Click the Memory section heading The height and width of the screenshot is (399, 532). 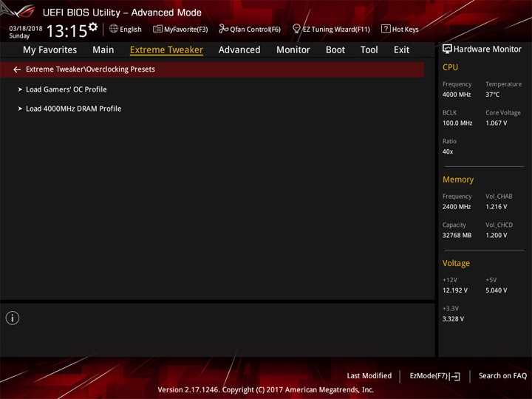click(x=458, y=180)
